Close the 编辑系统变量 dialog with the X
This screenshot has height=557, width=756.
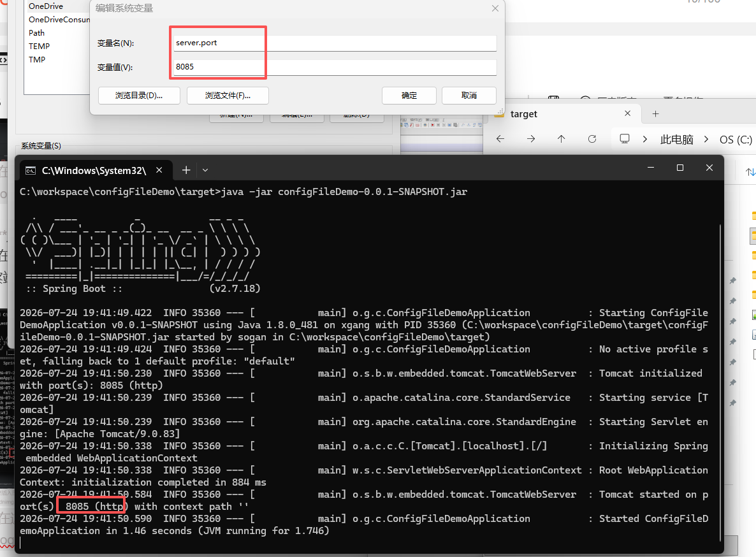point(495,8)
